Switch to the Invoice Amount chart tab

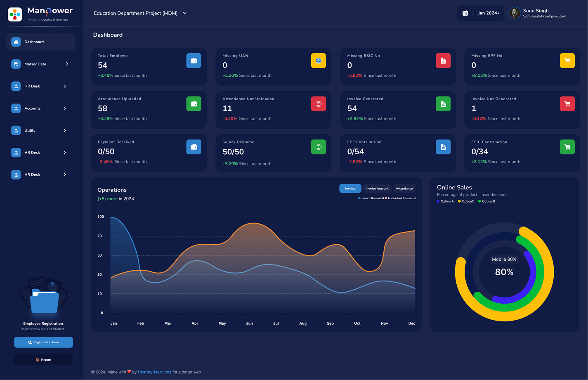point(377,189)
